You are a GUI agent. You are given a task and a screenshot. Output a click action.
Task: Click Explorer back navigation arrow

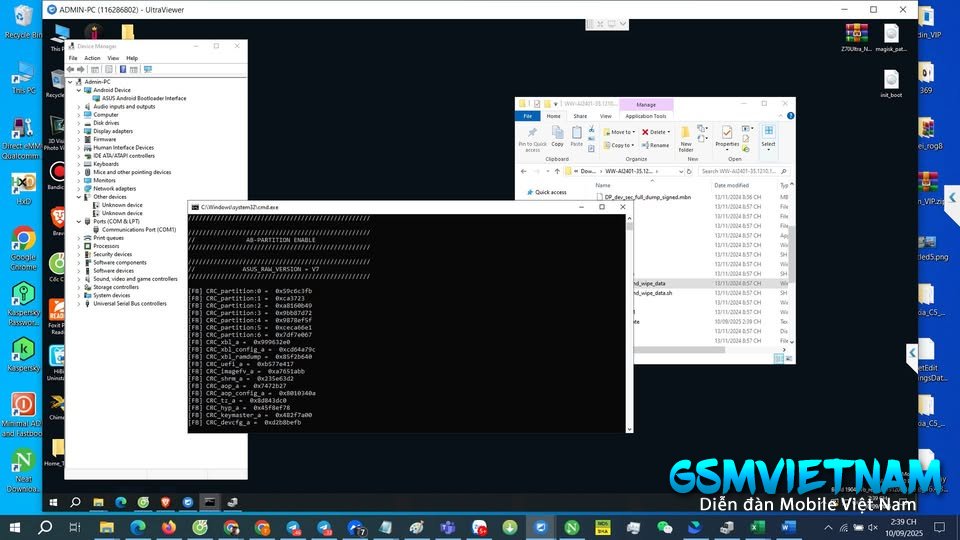click(523, 171)
